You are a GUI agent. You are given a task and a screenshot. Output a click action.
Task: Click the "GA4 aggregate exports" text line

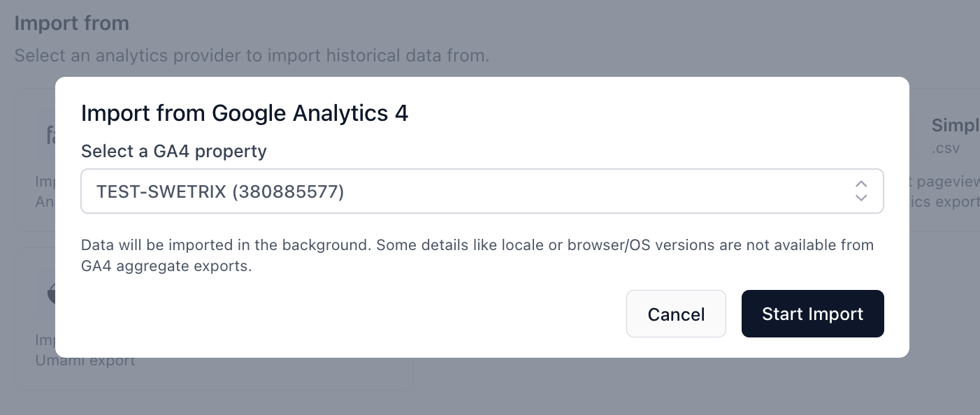[x=166, y=266]
